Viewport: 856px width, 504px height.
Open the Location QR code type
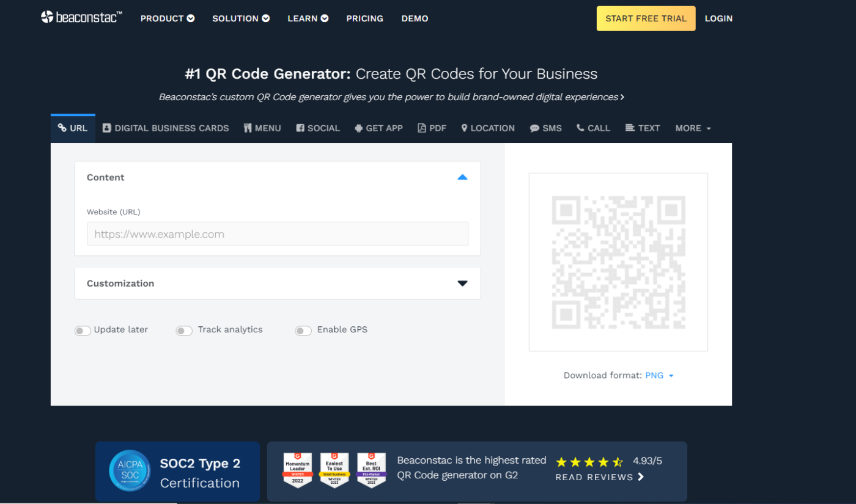(487, 128)
